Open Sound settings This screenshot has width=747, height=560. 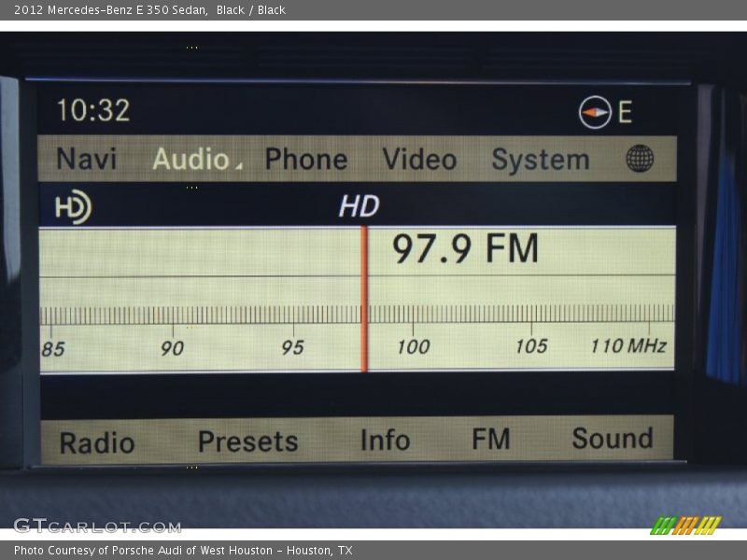(x=613, y=438)
